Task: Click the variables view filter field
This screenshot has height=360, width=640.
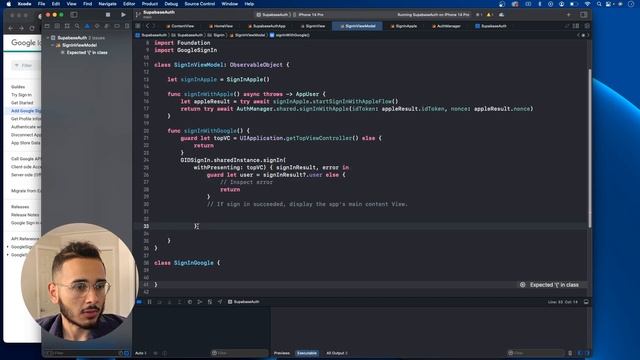Action: tap(239, 353)
